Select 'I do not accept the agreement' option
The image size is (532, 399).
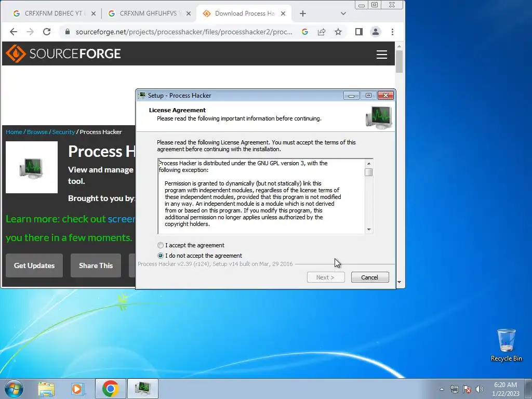click(161, 256)
